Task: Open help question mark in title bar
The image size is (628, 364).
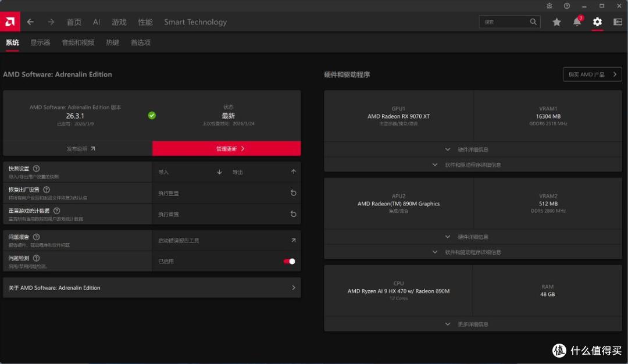Action: click(x=567, y=6)
